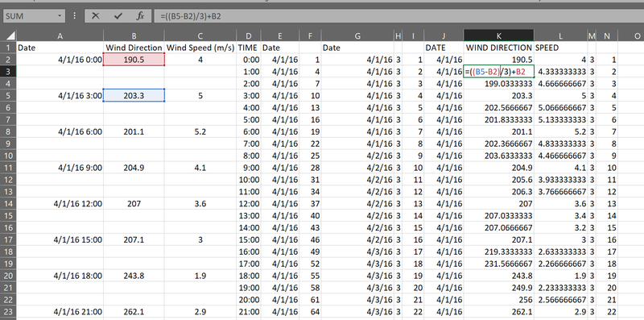Click the cell showing 4.666666667
Image resolution: width=644 pixels, height=320 pixels.
click(560, 84)
